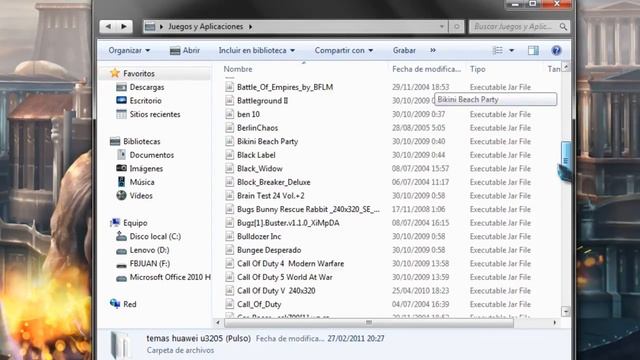This screenshot has height=360, width=640.
Task: Click vertical scrollbar down arrow
Action: click(565, 312)
